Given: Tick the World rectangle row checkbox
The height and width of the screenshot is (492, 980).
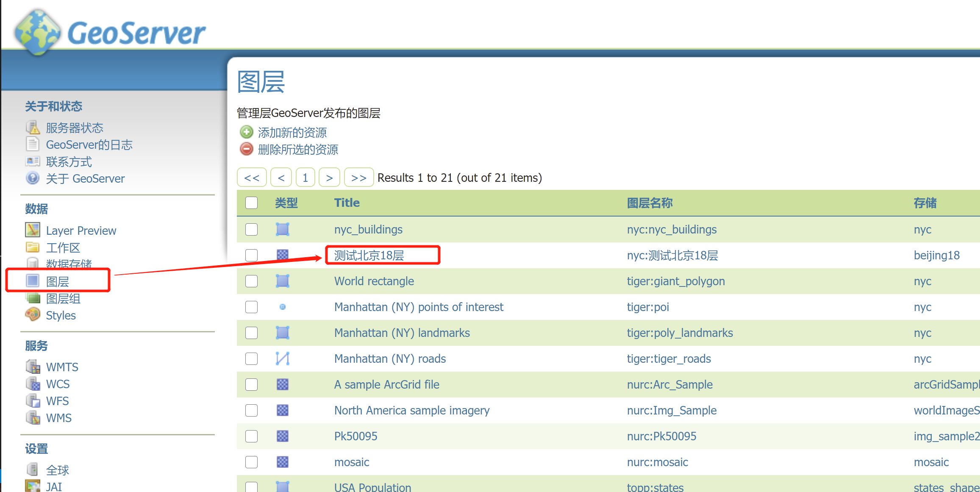Looking at the screenshot, I should tap(252, 281).
